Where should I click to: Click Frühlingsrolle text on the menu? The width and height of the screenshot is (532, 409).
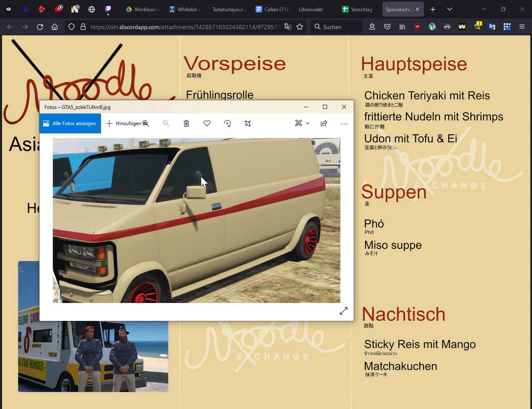(219, 94)
